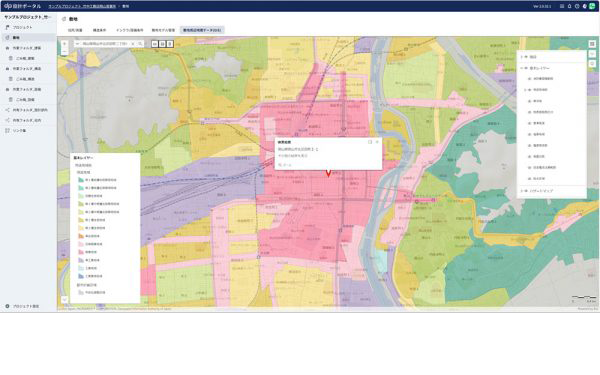This screenshot has height=375, width=600.
Task: Toggle visibility eye of first layer group
Action: click(526, 57)
